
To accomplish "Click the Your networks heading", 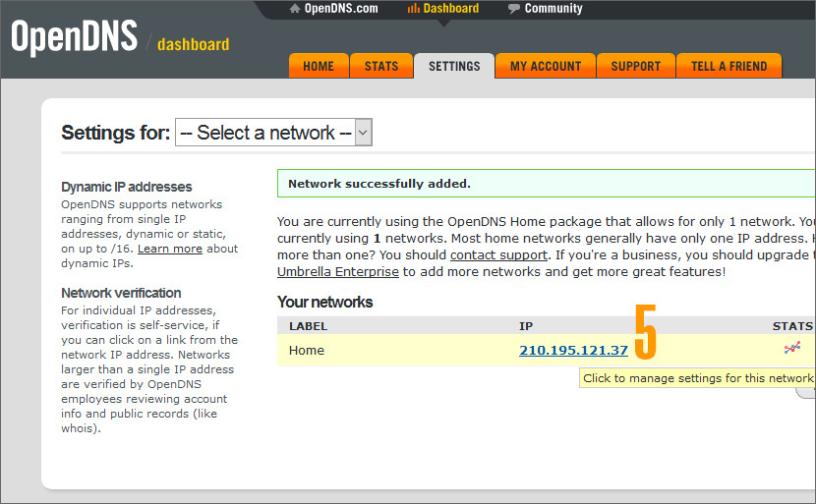I will (324, 303).
